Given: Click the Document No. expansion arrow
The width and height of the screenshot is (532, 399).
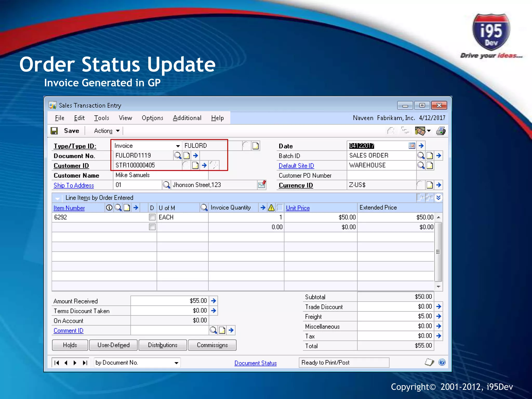Looking at the screenshot, I should pyautogui.click(x=196, y=156).
